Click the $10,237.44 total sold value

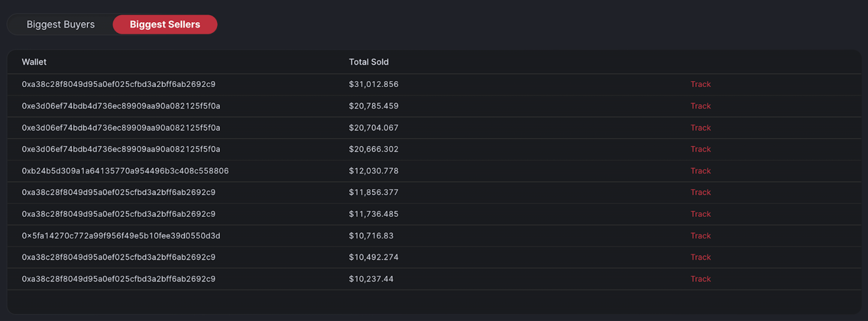click(371, 279)
